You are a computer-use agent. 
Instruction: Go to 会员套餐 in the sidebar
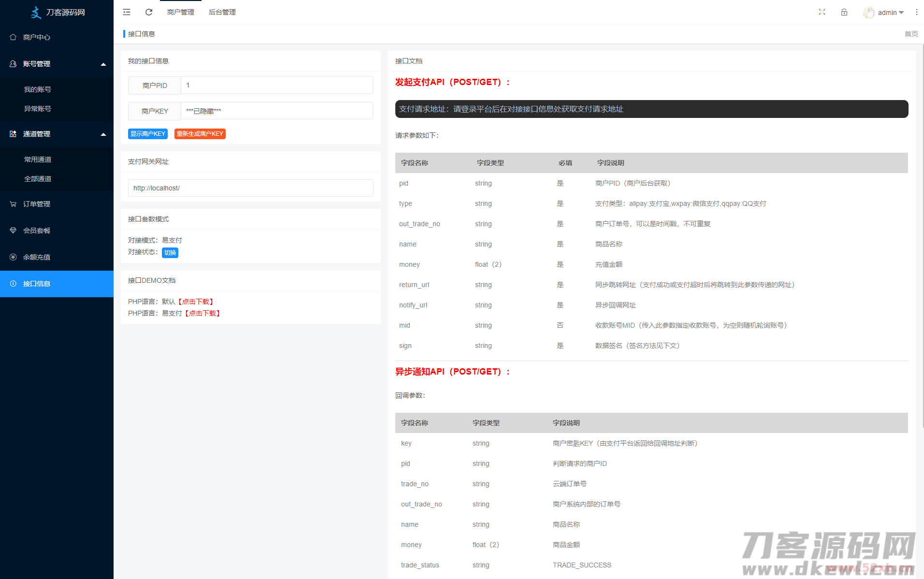point(37,231)
